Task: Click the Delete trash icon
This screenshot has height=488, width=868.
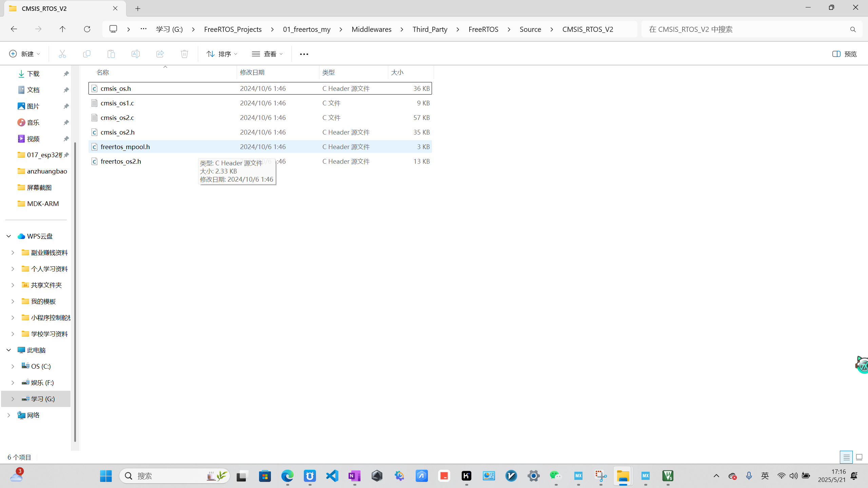Action: 184,54
